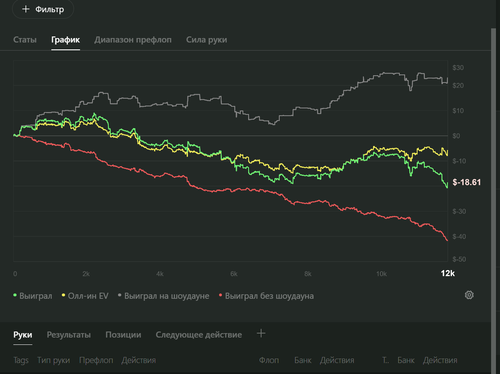500x374 pixels.
Task: Switch to the Статы tab
Action: (x=25, y=40)
